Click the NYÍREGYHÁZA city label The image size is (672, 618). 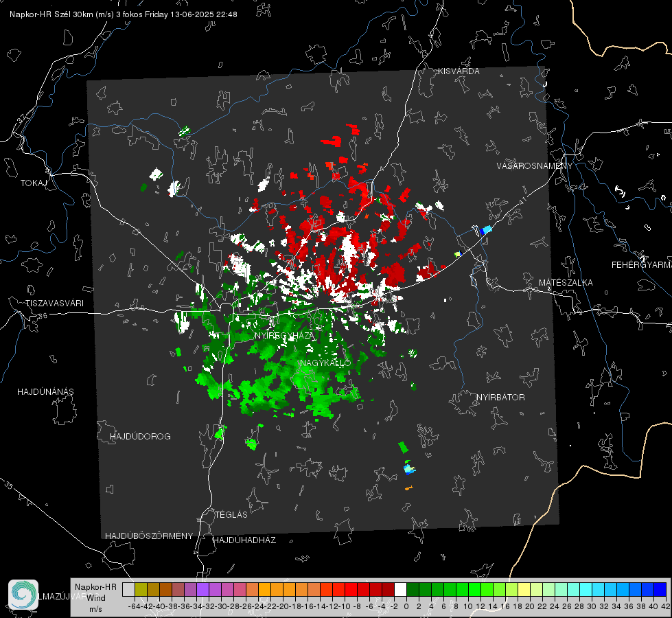pos(284,335)
